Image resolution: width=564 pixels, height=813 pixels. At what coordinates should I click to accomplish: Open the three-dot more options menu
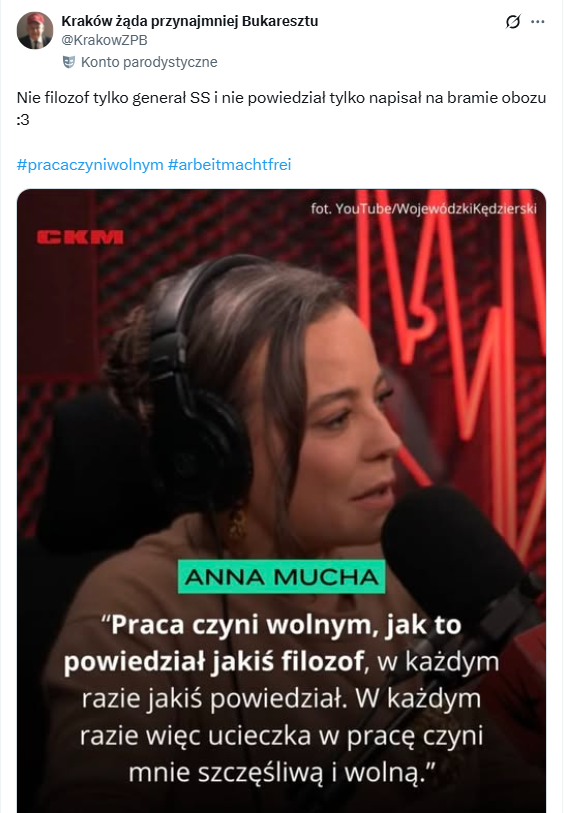point(538,22)
